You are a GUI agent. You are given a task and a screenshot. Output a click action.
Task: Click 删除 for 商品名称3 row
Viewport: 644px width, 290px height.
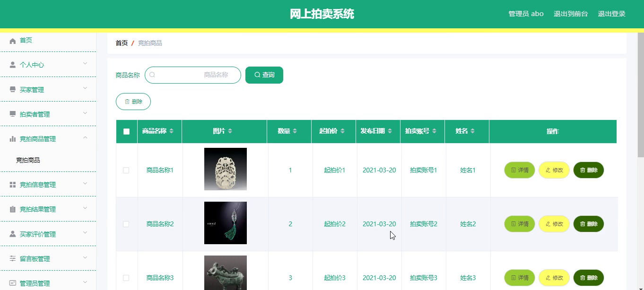(589, 278)
